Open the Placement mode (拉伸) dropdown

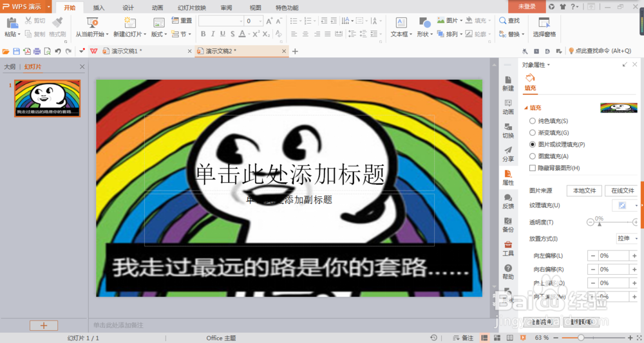pos(636,238)
